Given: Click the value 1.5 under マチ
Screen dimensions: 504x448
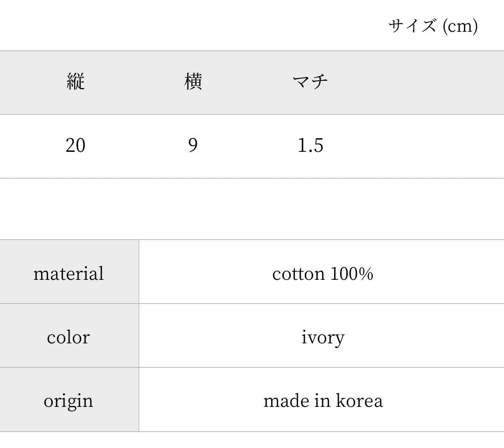Looking at the screenshot, I should coord(310,146).
